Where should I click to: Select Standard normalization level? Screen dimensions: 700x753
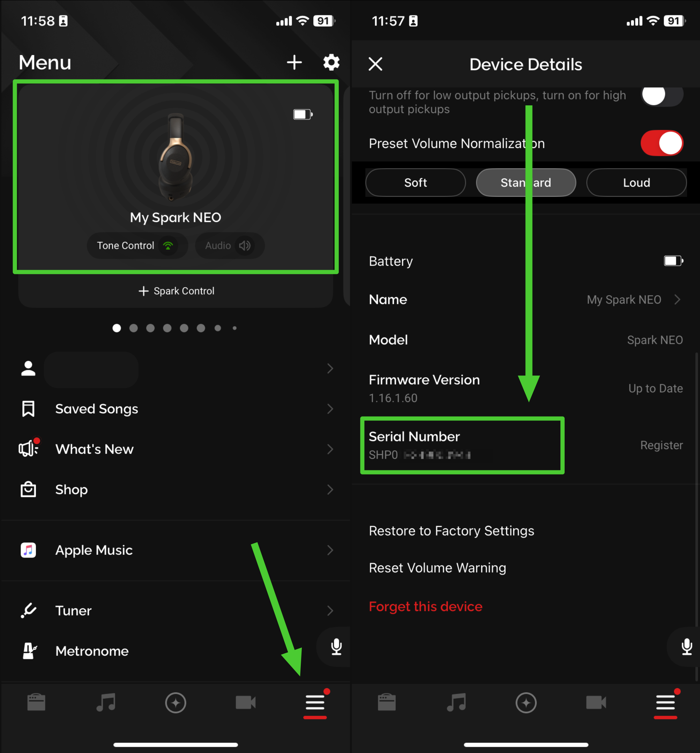(x=526, y=182)
